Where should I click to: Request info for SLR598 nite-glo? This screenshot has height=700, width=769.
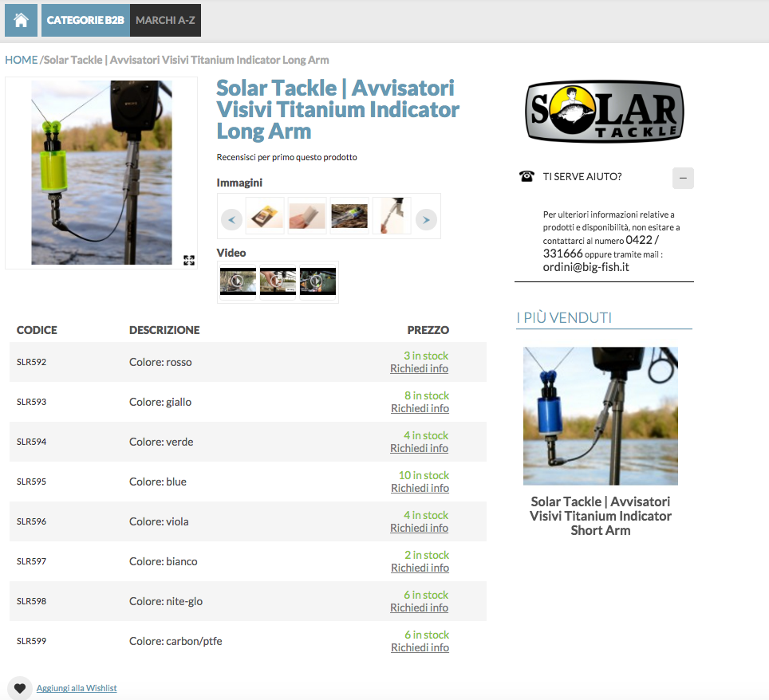[x=420, y=608]
